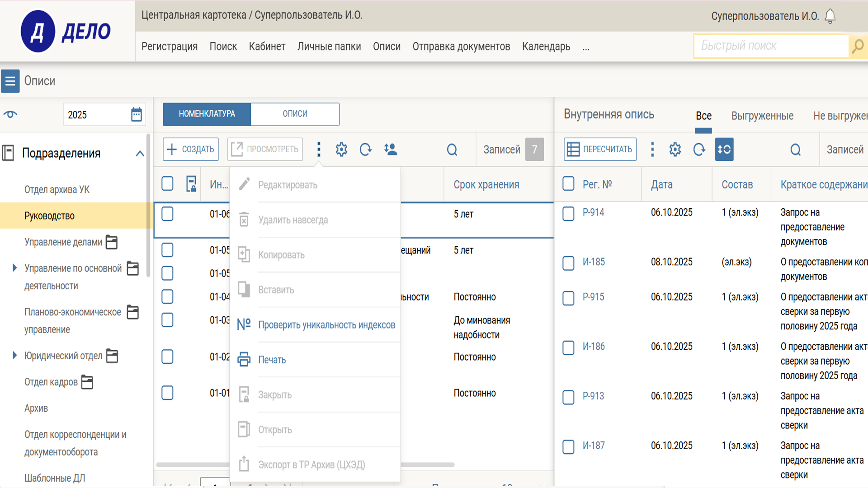Open nomenclature three-dots more actions menu
This screenshot has width=868, height=488.
[319, 150]
